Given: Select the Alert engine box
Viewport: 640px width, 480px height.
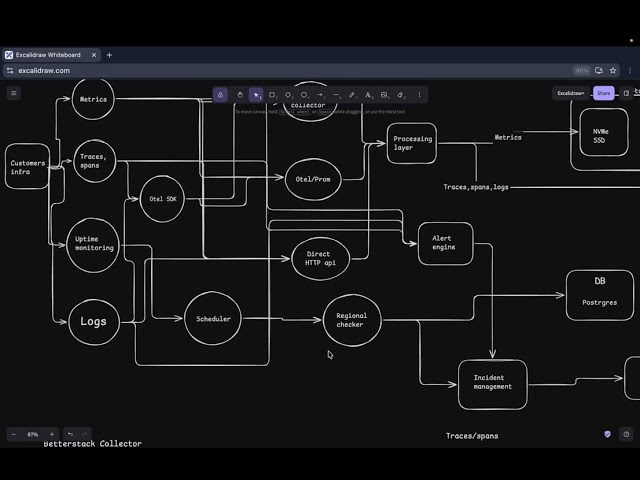Looking at the screenshot, I should tap(446, 244).
